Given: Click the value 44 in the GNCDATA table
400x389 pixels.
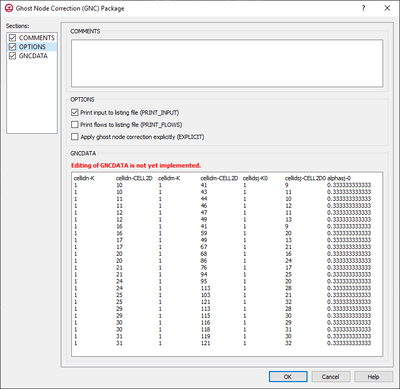Looking at the screenshot, I should (204, 199).
